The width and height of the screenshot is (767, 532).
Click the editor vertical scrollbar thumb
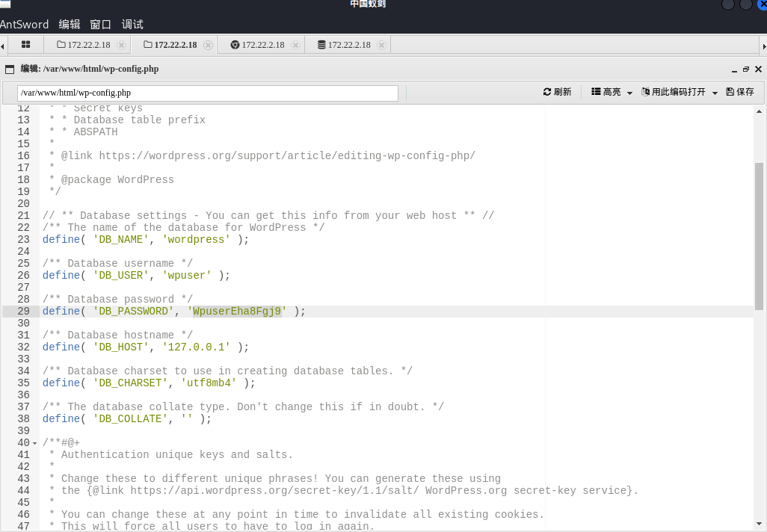(759, 236)
